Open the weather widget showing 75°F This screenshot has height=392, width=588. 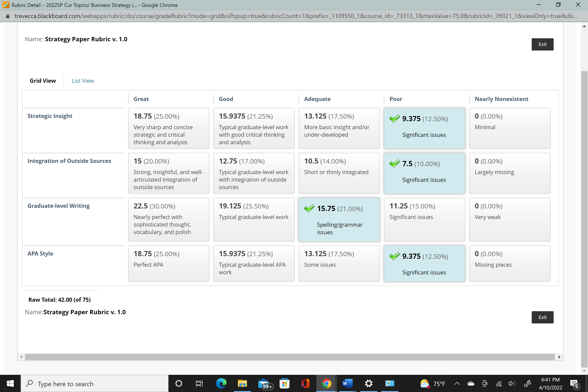(432, 383)
